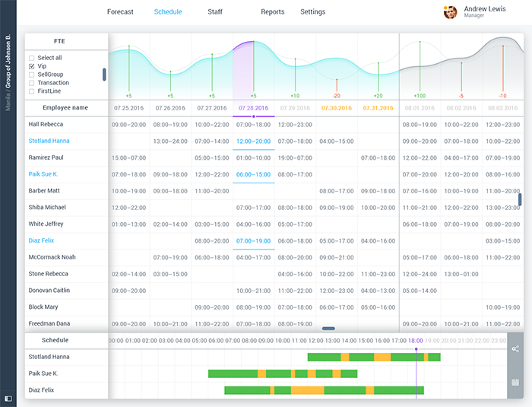
Task: Go to the Reports tab
Action: (x=272, y=12)
